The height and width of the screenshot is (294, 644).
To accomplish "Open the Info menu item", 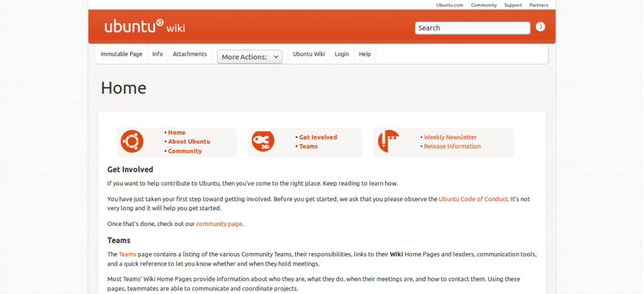I will pyautogui.click(x=158, y=54).
